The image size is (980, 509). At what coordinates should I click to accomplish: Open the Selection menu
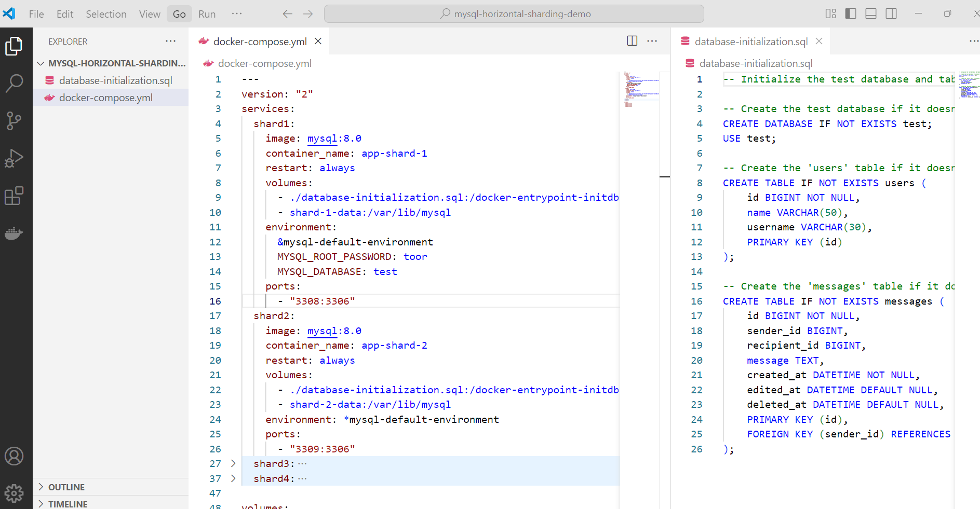click(x=106, y=14)
